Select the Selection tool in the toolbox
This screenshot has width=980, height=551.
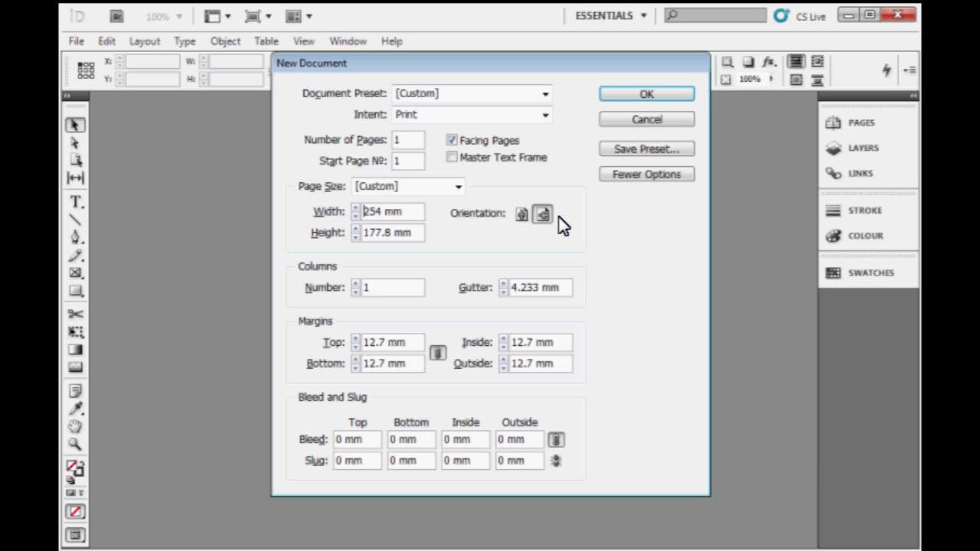[75, 125]
